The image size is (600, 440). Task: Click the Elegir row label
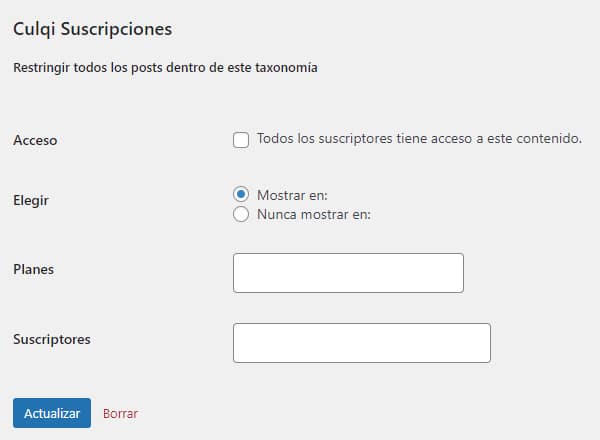tap(31, 200)
